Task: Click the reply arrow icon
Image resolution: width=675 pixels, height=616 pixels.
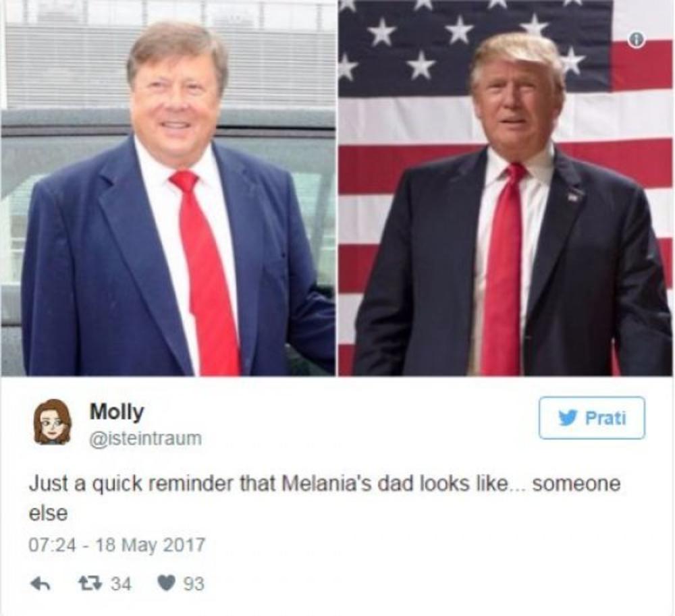Action: tap(40, 584)
